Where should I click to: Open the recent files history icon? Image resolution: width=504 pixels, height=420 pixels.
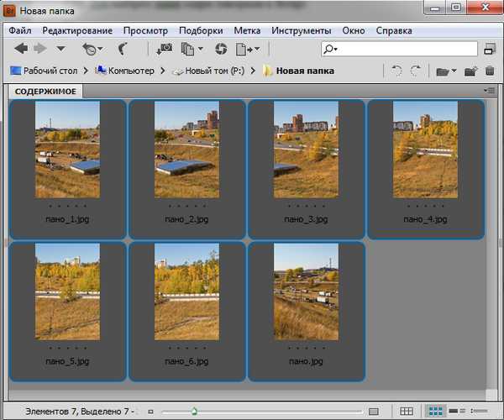pyautogui.click(x=90, y=50)
